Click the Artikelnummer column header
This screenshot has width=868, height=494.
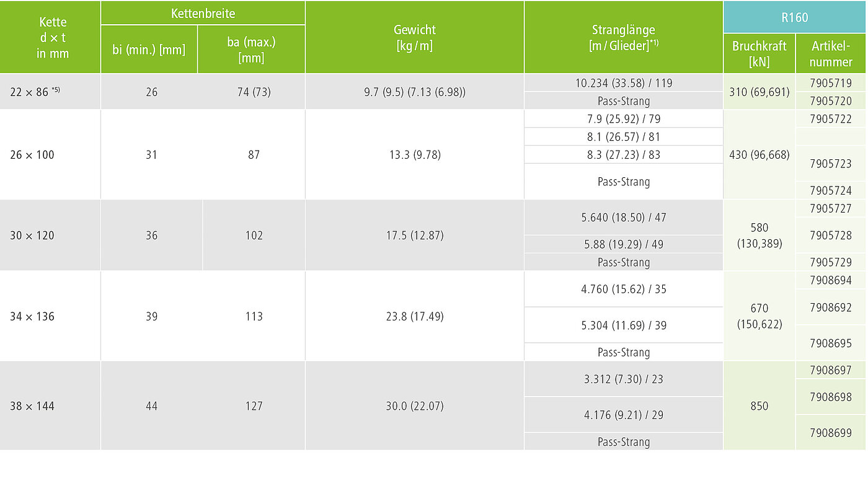pyautogui.click(x=831, y=54)
